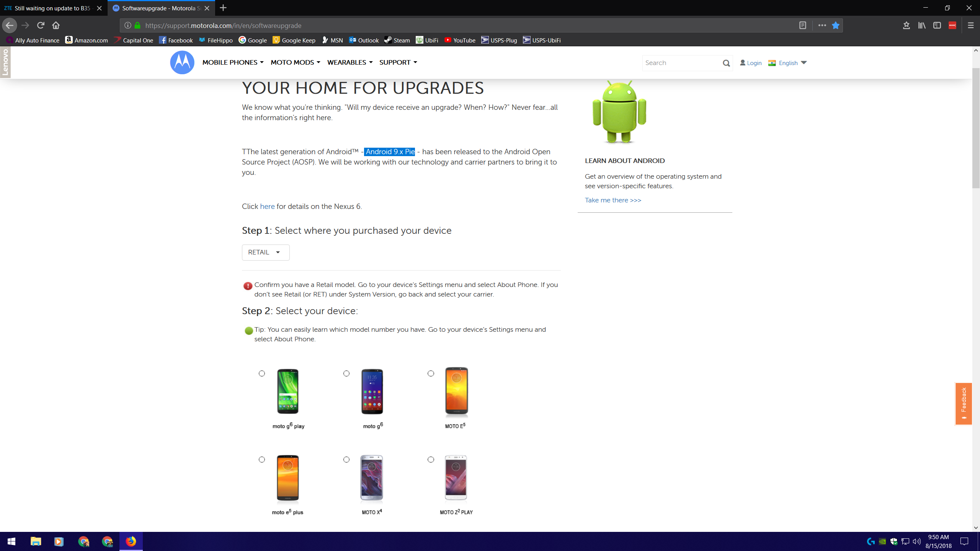Click the scrollbar down arrow

(976, 528)
